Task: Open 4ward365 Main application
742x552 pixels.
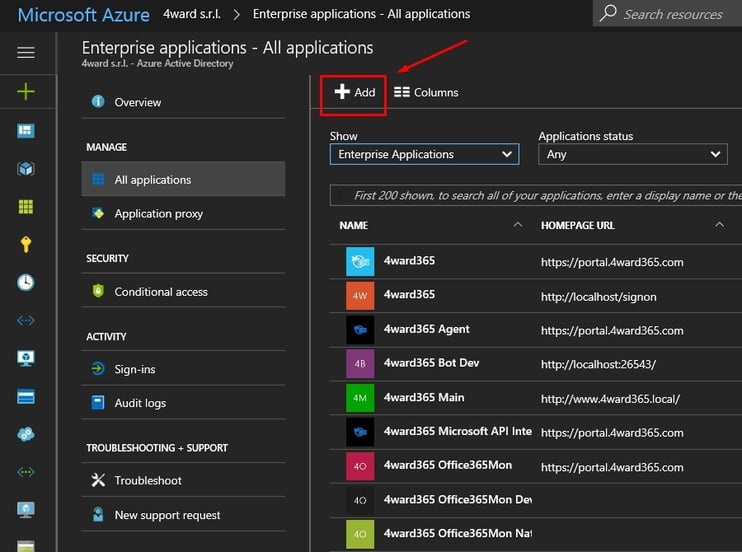Action: pyautogui.click(x=424, y=397)
